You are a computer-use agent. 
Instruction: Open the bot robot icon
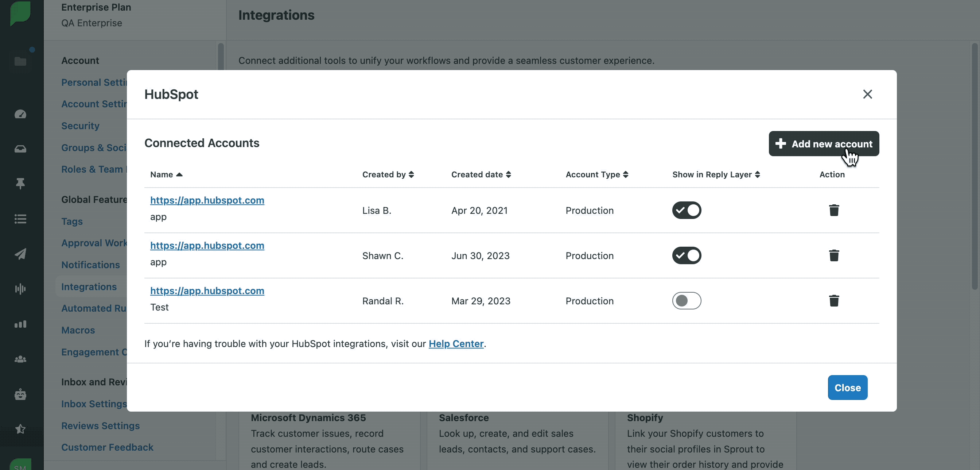coord(20,394)
